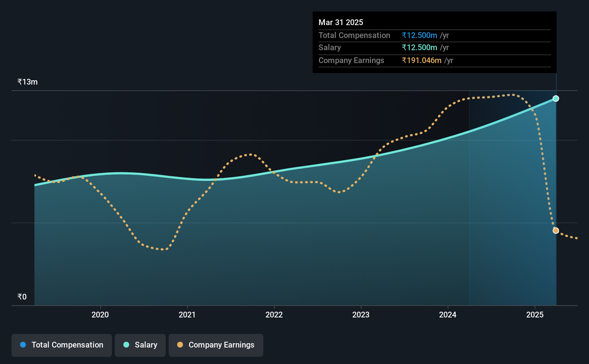Select the teal salary data point marker

556,99
